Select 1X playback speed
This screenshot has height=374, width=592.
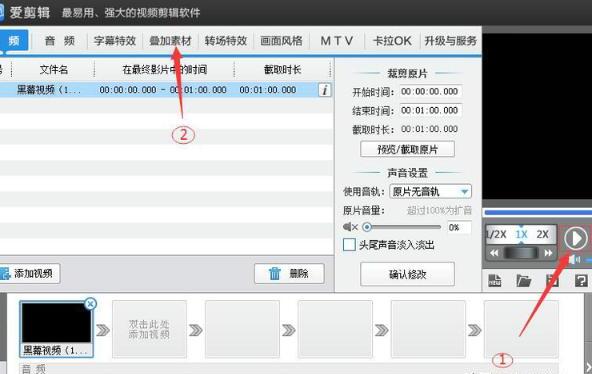click(521, 234)
